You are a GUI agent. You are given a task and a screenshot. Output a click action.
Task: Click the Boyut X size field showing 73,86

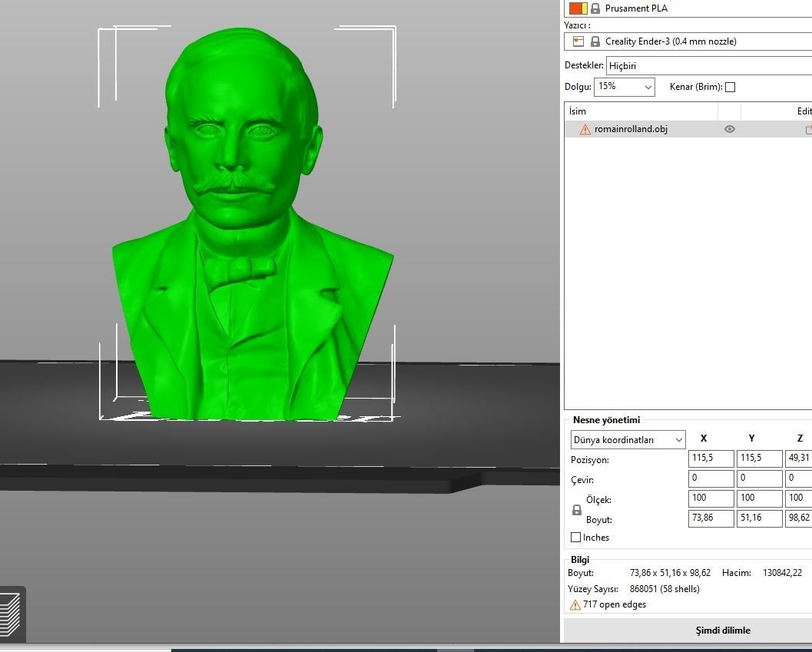(711, 518)
